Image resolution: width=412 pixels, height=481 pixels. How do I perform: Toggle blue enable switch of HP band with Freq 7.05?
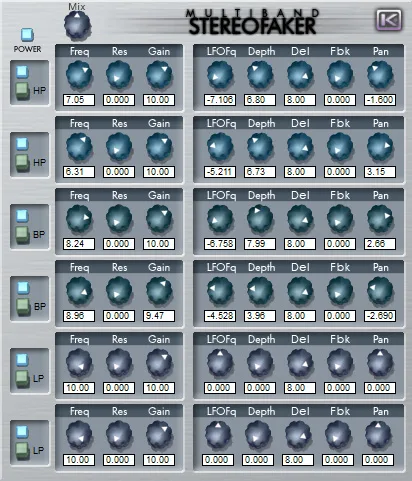click(22, 71)
